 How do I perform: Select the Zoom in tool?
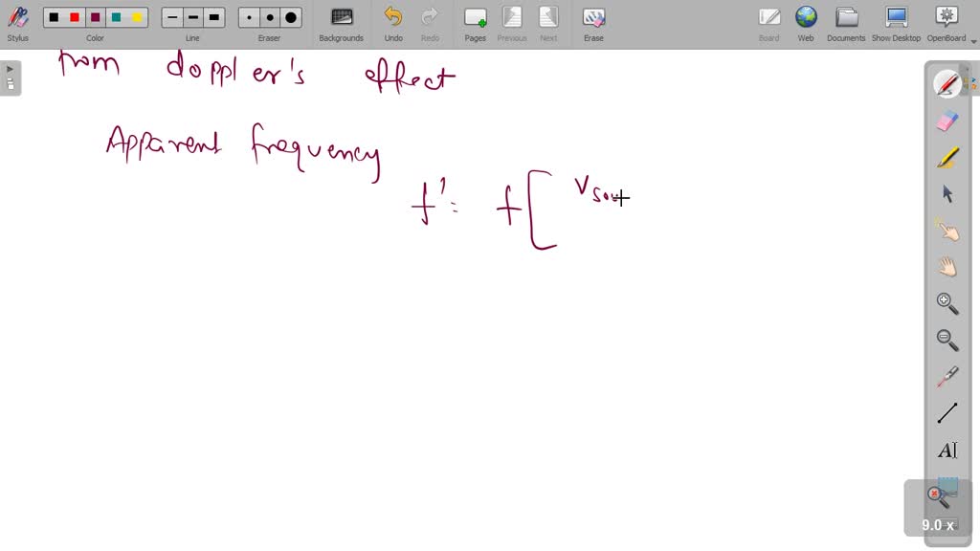(x=947, y=303)
